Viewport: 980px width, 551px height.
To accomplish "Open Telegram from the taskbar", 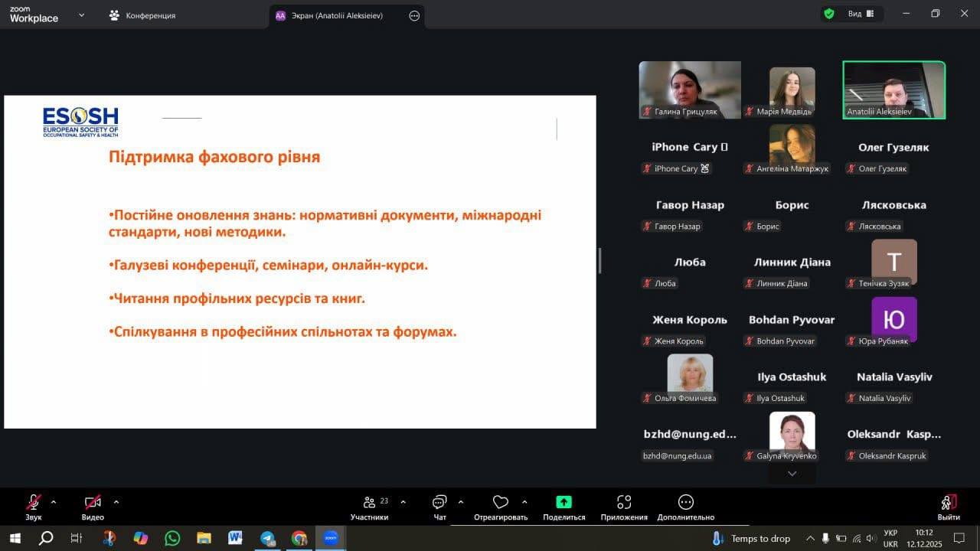I will coord(267,539).
